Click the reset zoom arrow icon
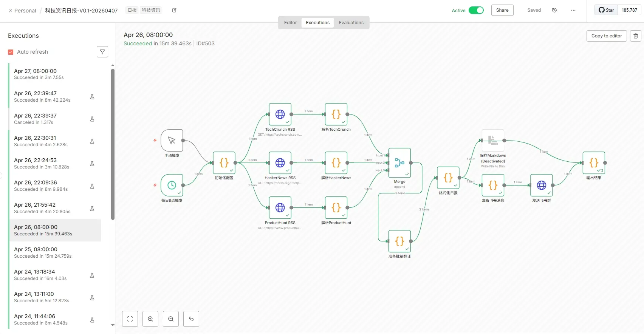This screenshot has width=644, height=334. (191, 319)
